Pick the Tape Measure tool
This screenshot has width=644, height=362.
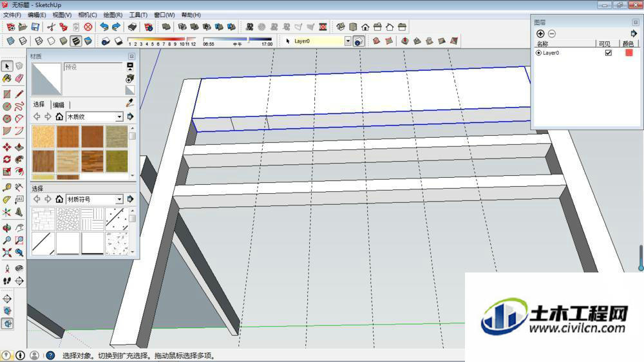tap(7, 188)
